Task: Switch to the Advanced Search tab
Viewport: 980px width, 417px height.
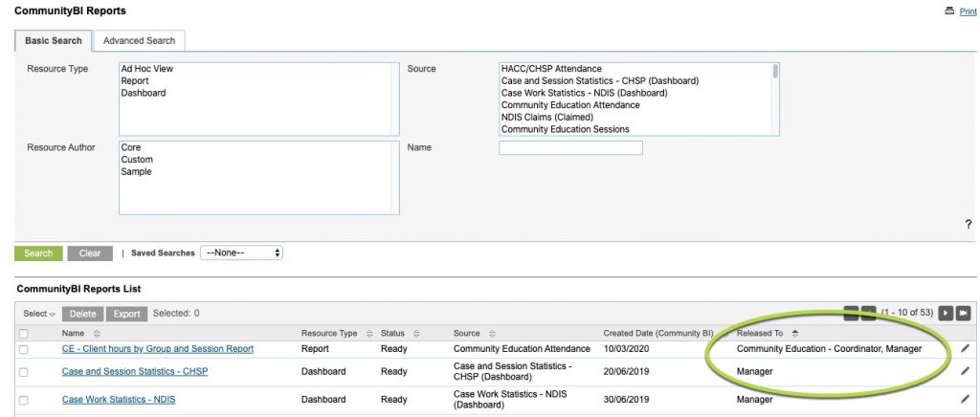Action: pos(139,40)
